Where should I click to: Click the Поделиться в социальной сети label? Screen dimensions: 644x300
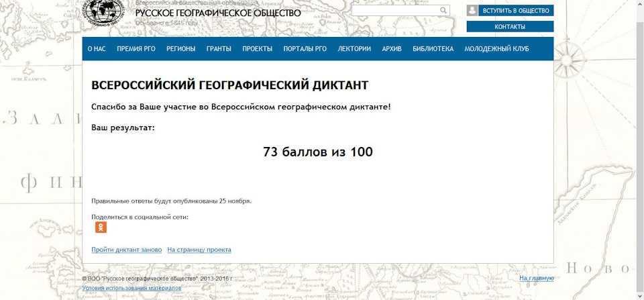[140, 217]
